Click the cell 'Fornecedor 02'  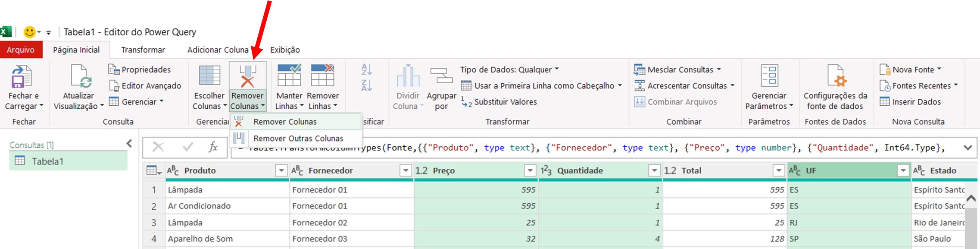[x=352, y=223]
